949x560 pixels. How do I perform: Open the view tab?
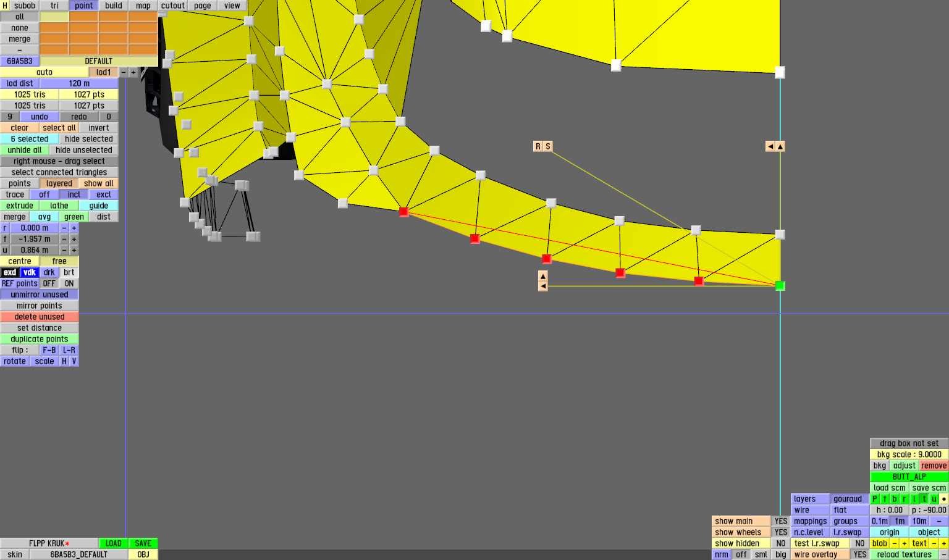point(232,6)
